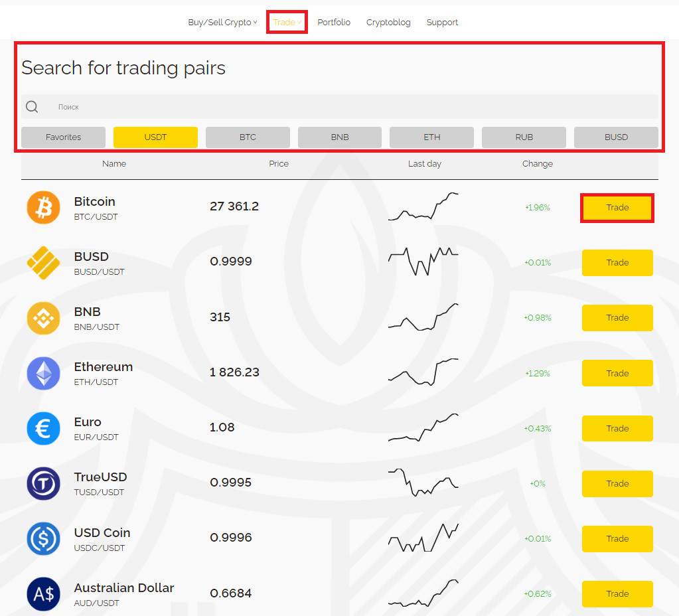Select the RUB filter tab
The width and height of the screenshot is (679, 616).
[x=524, y=137]
